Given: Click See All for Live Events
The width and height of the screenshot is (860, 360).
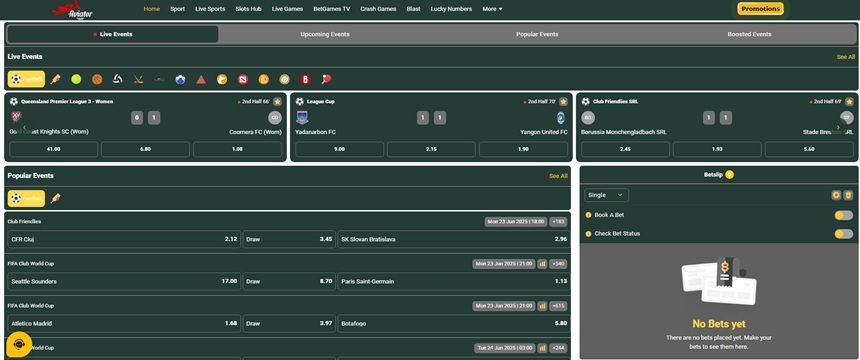Looking at the screenshot, I should coord(845,57).
